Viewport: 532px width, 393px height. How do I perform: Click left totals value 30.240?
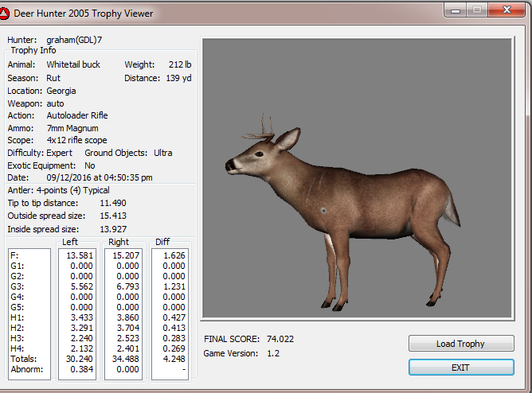point(80,359)
